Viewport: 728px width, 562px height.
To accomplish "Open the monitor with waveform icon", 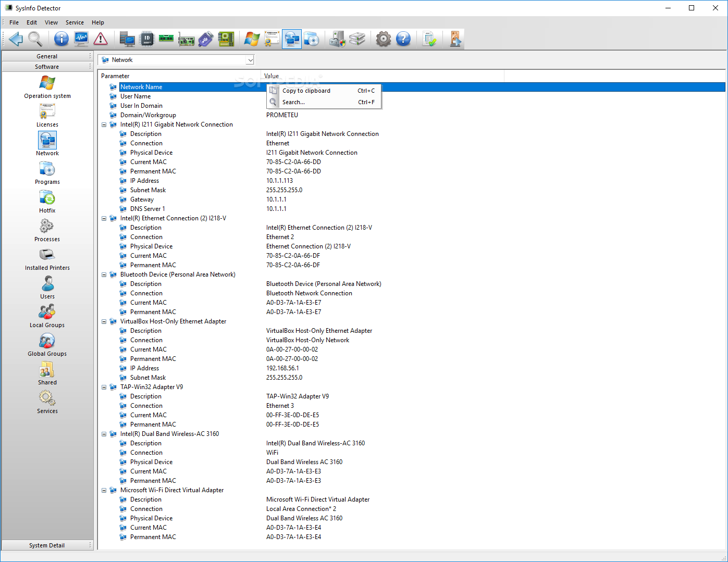I will coord(81,39).
